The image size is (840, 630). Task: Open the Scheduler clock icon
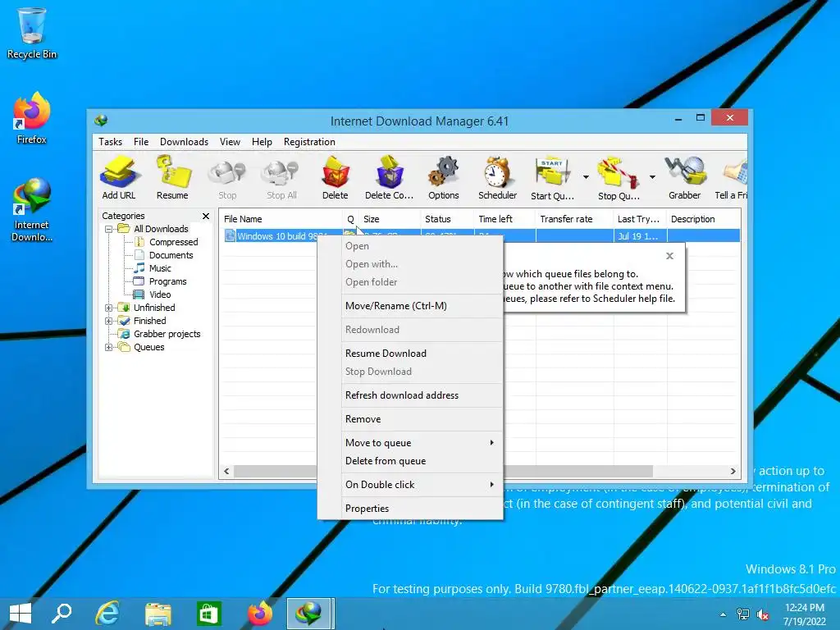click(x=498, y=177)
